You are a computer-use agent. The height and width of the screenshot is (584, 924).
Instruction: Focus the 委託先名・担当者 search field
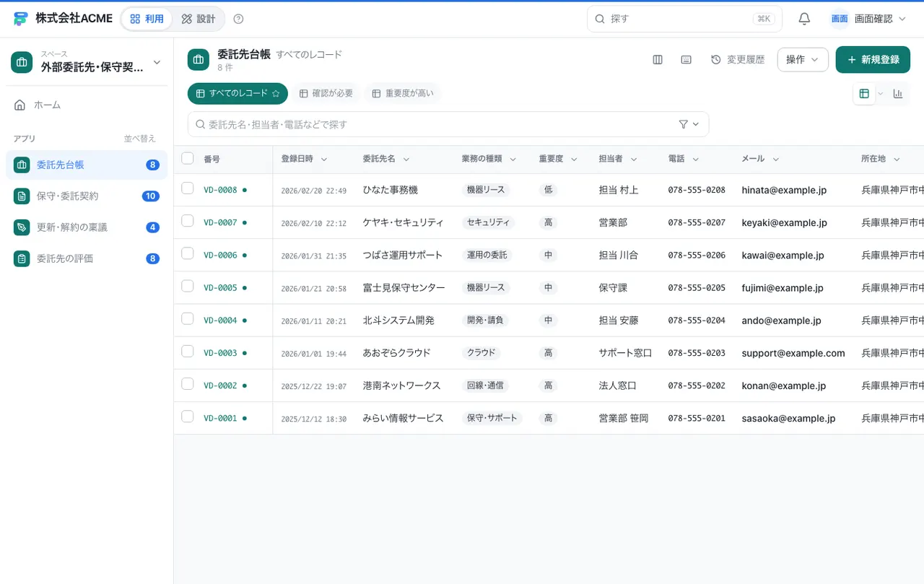[x=433, y=124]
